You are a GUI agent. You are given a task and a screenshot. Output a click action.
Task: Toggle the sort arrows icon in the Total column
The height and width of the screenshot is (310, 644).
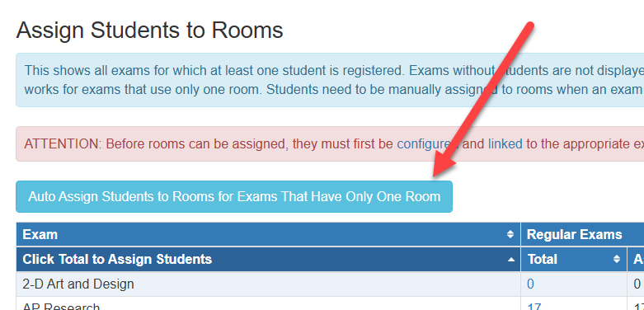pyautogui.click(x=617, y=259)
